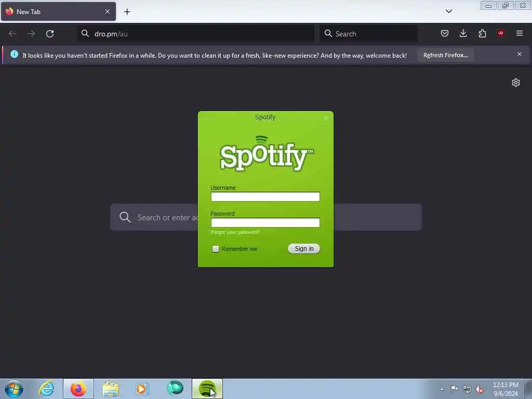Close the Spotify login window
Image resolution: width=532 pixels, height=399 pixels.
pyautogui.click(x=326, y=118)
